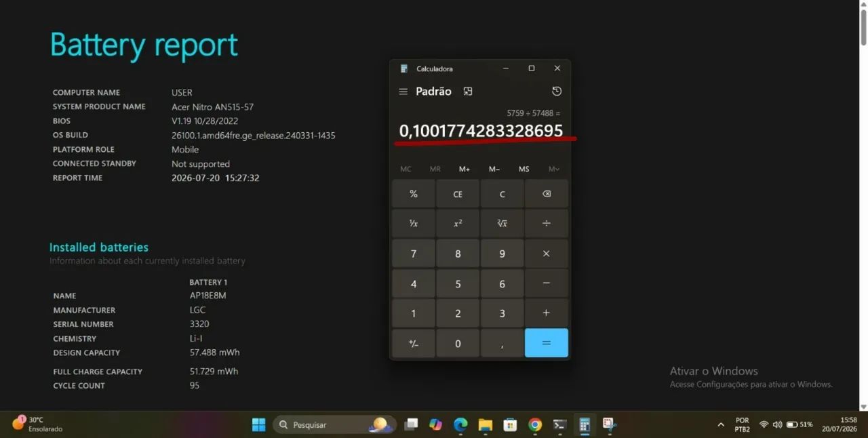868x438 pixels.
Task: Toggle keep-on-top mode in Calculator
Action: coord(468,92)
